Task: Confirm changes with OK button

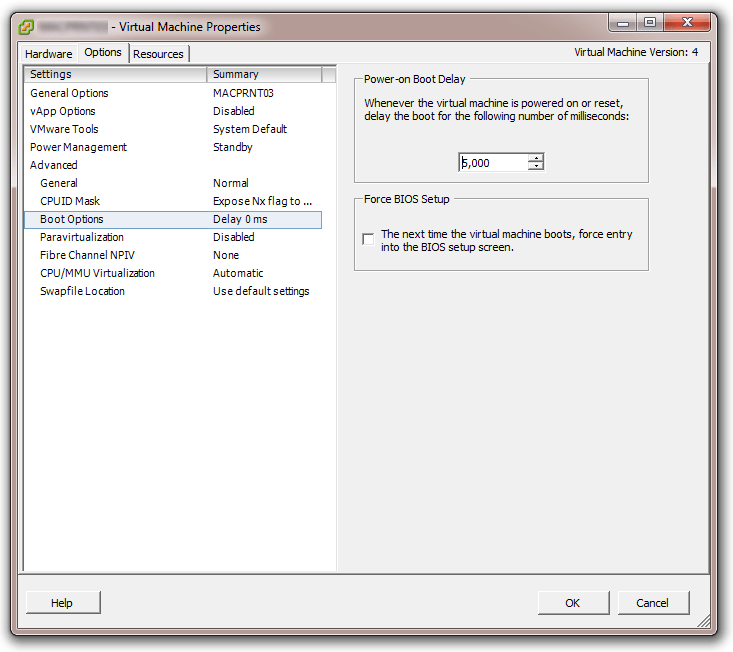Action: 574,603
